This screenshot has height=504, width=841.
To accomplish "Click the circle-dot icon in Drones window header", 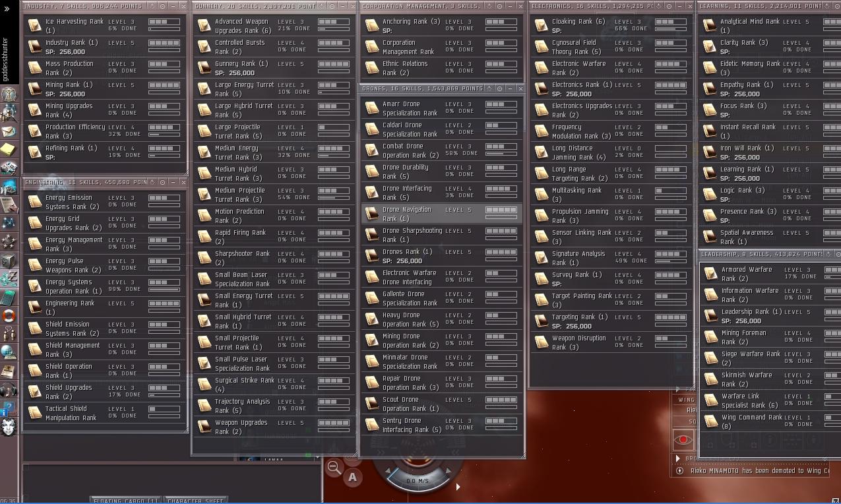I will click(499, 88).
